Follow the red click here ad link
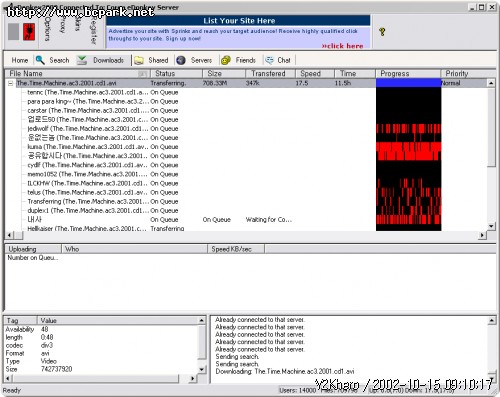The height and width of the screenshot is (397, 500). tap(342, 46)
